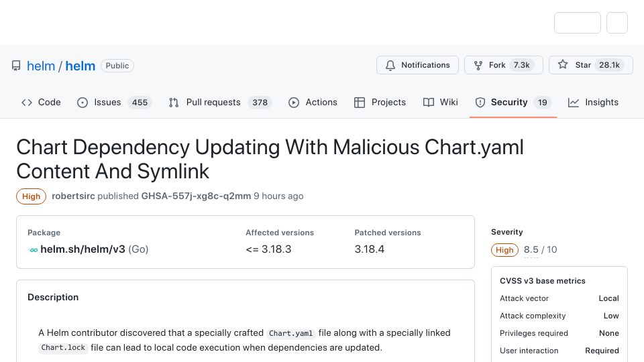Open the Projects tab
Image resolution: width=644 pixels, height=362 pixels.
(380, 103)
